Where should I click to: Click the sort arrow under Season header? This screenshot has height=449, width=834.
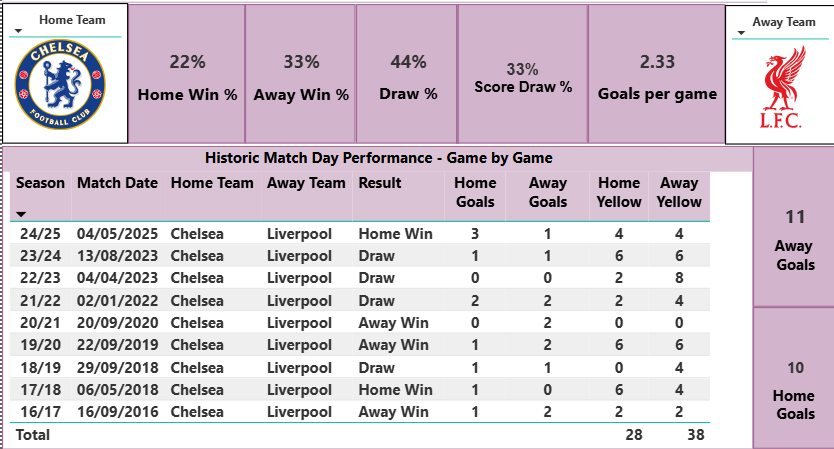click(x=21, y=215)
